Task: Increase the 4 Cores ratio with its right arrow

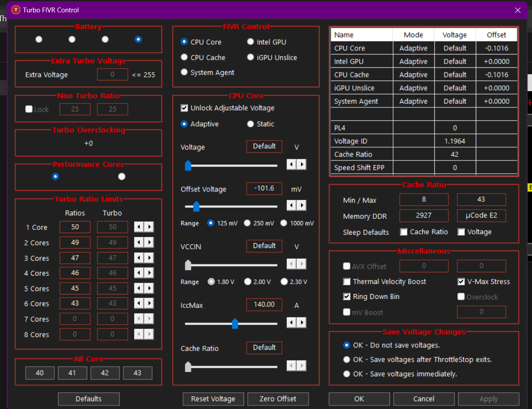Action: (x=149, y=273)
